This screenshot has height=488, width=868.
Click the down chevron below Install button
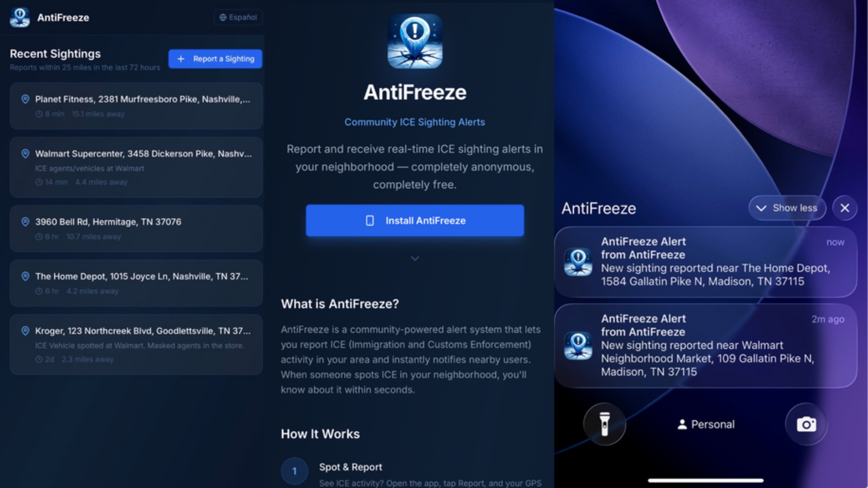[x=415, y=259]
